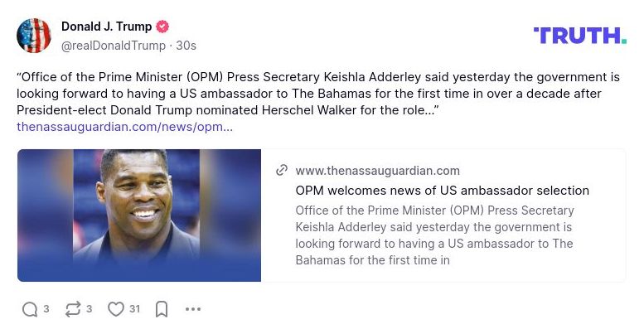
Task: Click the Donald J. Trump display name
Action: pyautogui.click(x=106, y=27)
